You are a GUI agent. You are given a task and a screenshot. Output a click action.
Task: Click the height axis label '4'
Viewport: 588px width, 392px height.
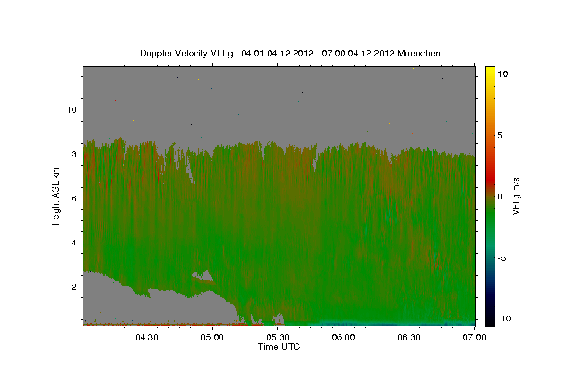[73, 243]
